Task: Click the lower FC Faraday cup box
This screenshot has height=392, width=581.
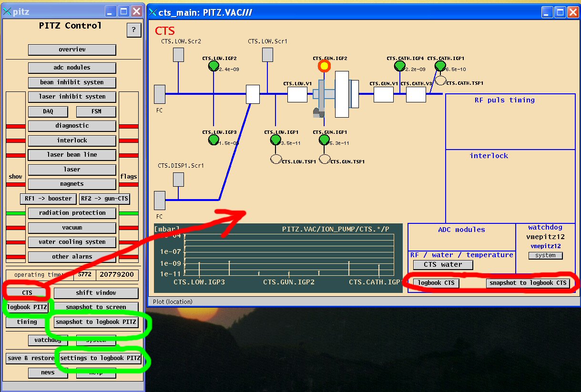Action: [160, 200]
